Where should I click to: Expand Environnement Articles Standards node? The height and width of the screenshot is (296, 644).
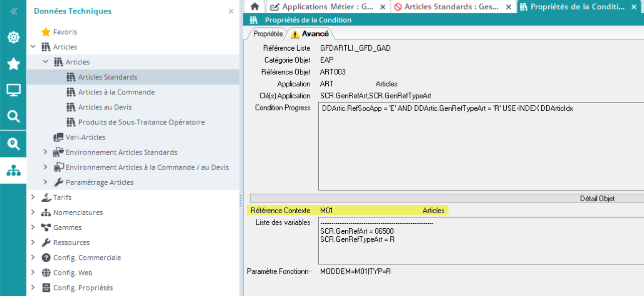pyautogui.click(x=46, y=152)
